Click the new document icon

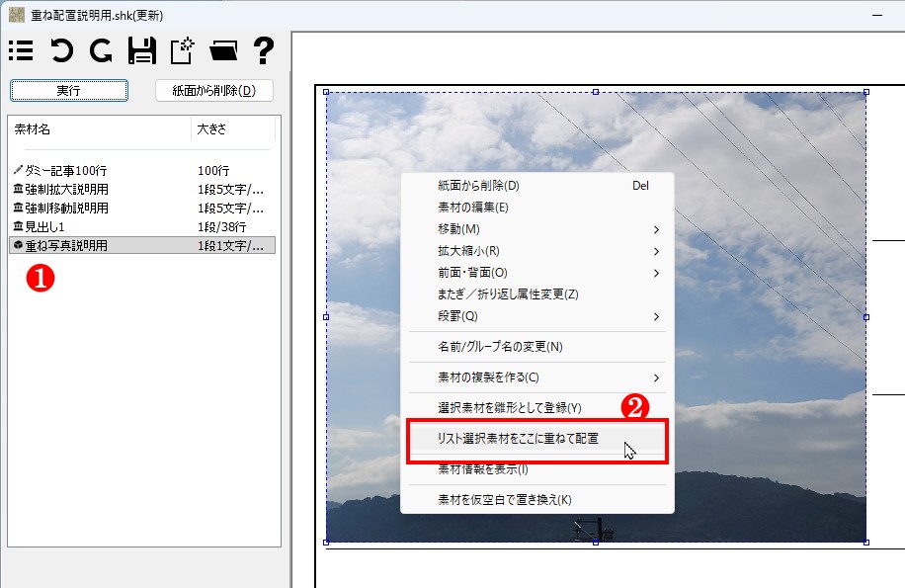tap(183, 50)
